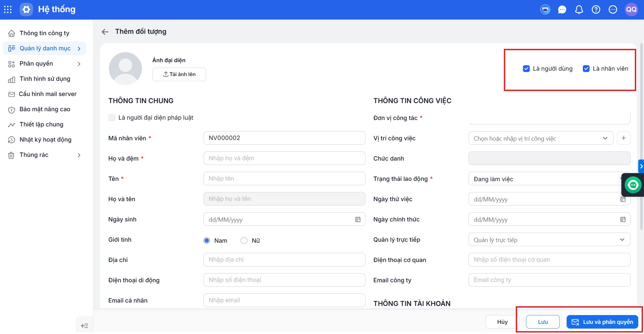
Task: Click the Ngày sinh date input field
Action: point(284,219)
